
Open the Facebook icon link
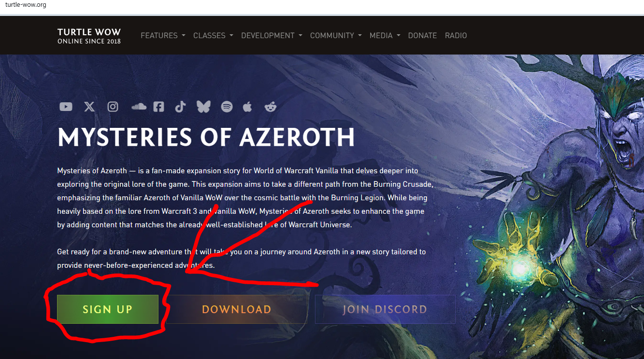[158, 107]
